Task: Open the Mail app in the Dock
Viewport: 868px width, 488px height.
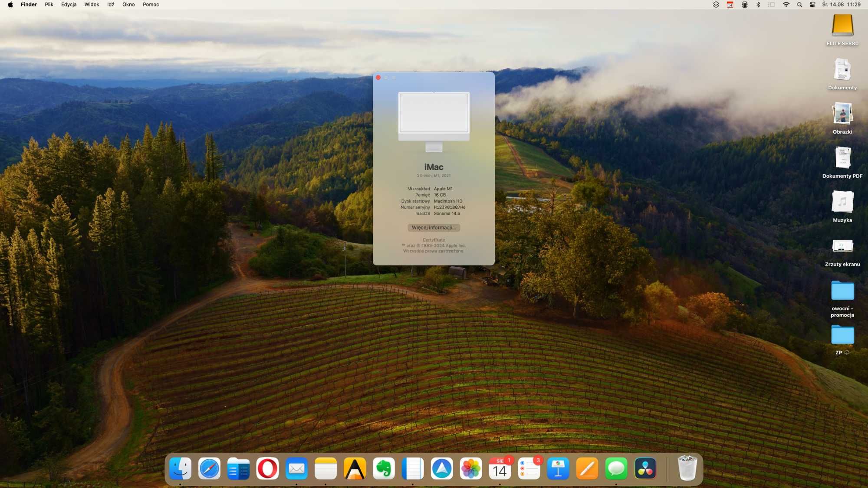Action: click(x=296, y=468)
